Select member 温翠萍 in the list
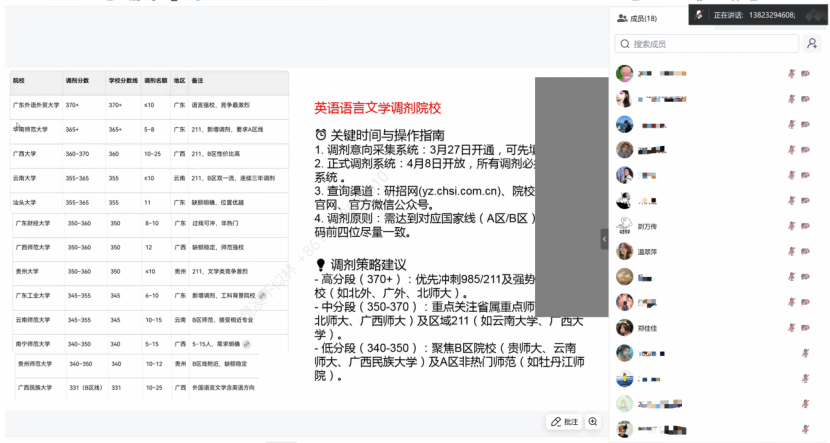Screen dimensions: 830x443 652,251
